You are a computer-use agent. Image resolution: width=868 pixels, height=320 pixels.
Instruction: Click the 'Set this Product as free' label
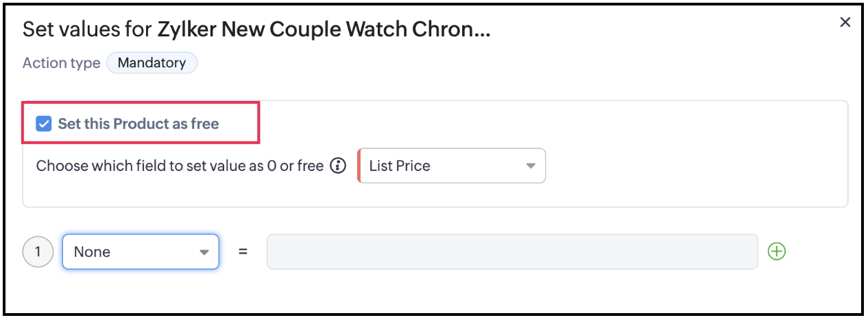(138, 124)
